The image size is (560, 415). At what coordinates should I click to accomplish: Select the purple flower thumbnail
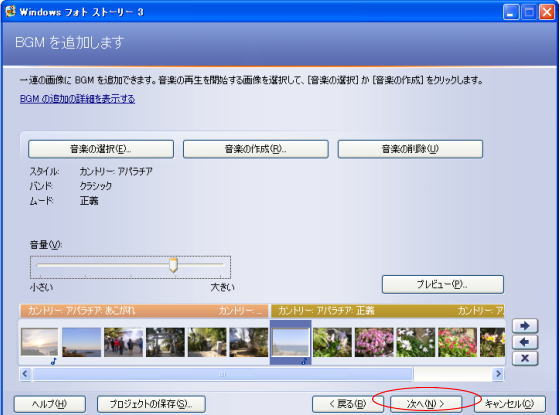click(332, 342)
